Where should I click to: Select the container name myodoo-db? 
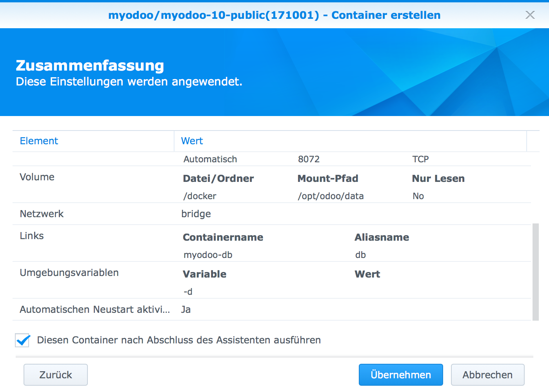pos(207,254)
